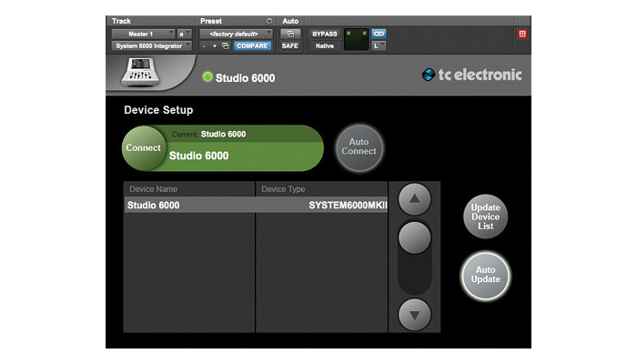Open the Master 1 track selector

[x=143, y=34]
